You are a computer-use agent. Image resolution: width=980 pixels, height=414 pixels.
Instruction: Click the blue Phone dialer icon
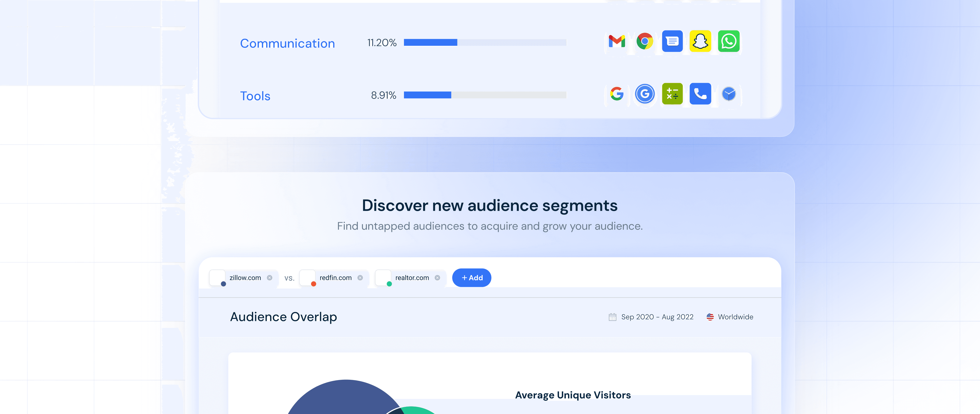pos(700,94)
